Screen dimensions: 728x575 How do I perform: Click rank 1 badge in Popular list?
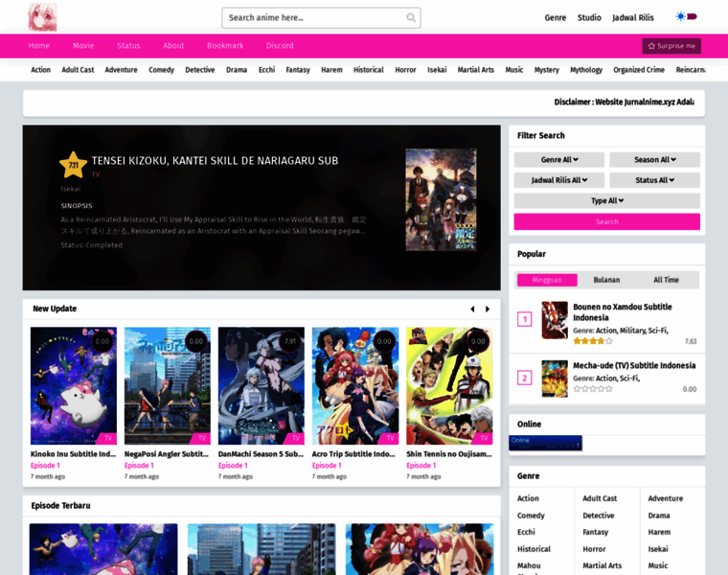pyautogui.click(x=525, y=319)
